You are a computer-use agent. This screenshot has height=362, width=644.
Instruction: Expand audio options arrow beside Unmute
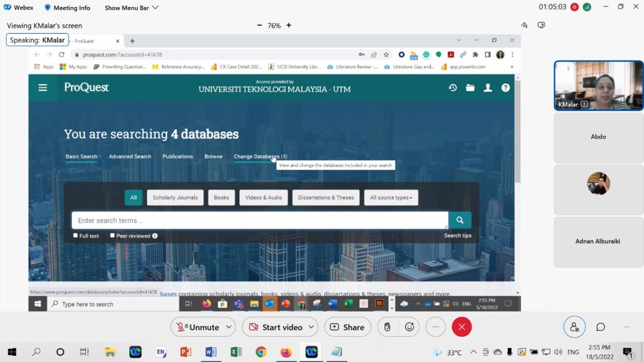(228, 327)
